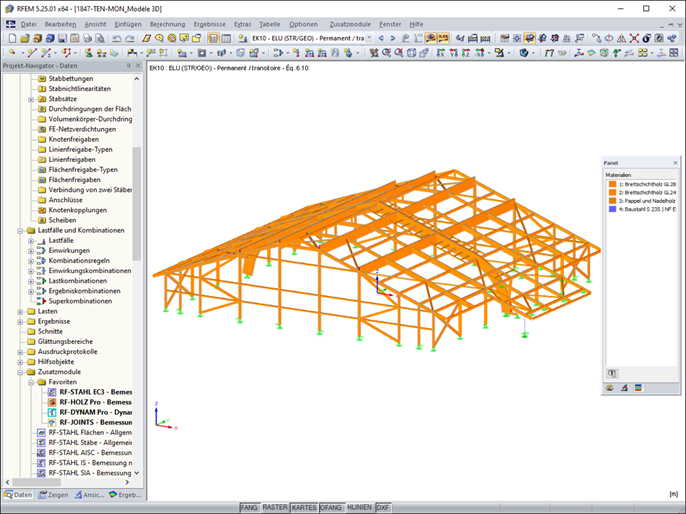Toggle the table display button
The width and height of the screenshot is (686, 514).
tap(226, 38)
